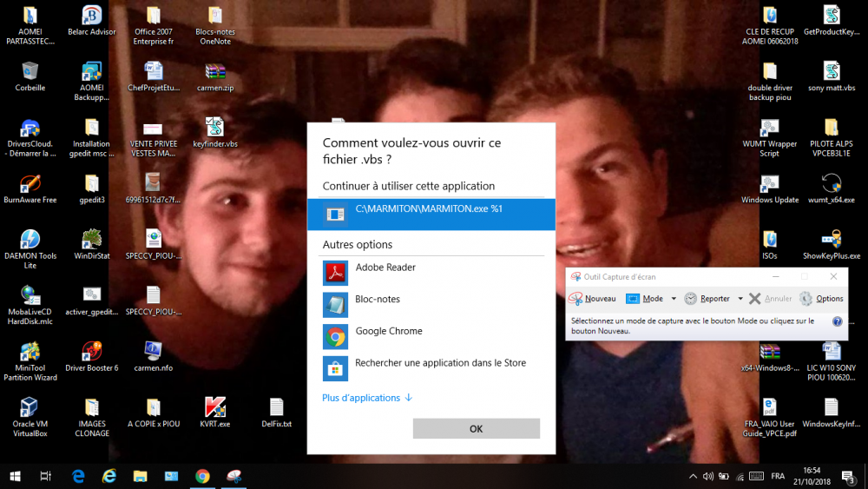Open the KVRT.exe desktop icon

tap(214, 413)
